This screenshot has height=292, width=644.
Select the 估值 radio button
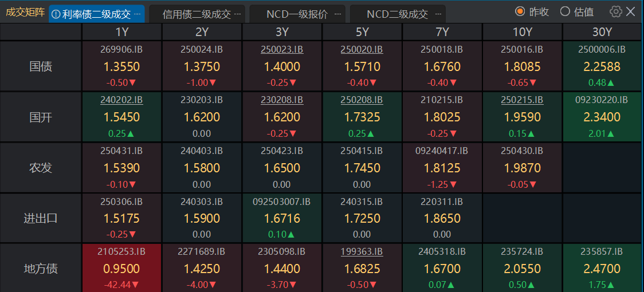click(x=565, y=11)
